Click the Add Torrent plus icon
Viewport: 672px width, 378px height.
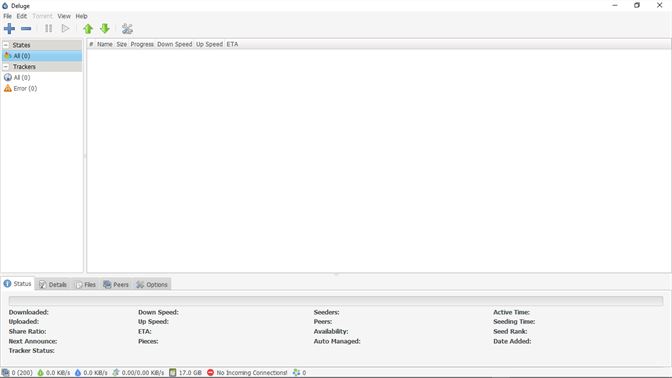pos(9,29)
